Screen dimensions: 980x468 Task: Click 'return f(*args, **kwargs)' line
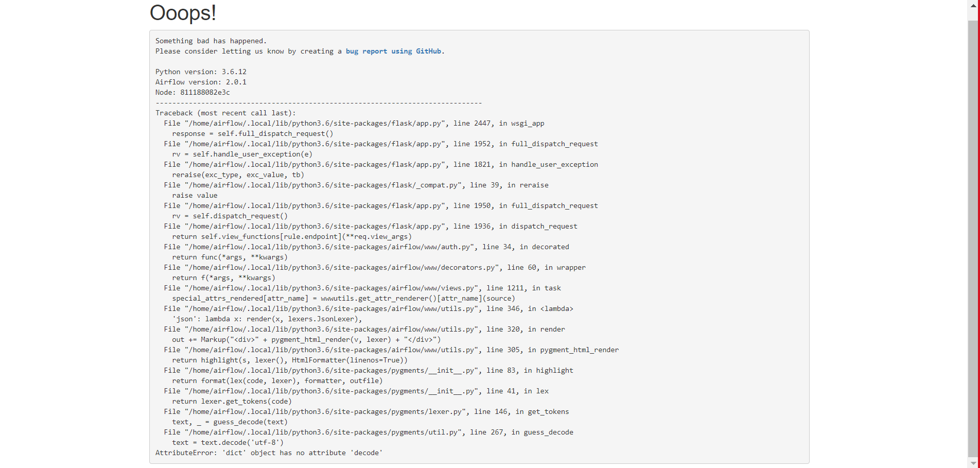click(x=224, y=278)
